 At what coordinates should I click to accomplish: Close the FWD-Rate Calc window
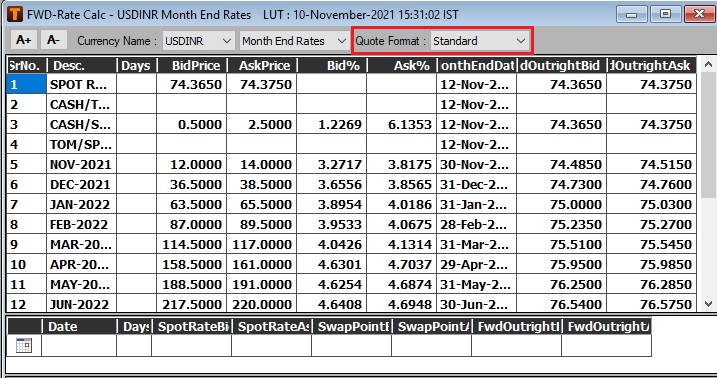click(699, 14)
